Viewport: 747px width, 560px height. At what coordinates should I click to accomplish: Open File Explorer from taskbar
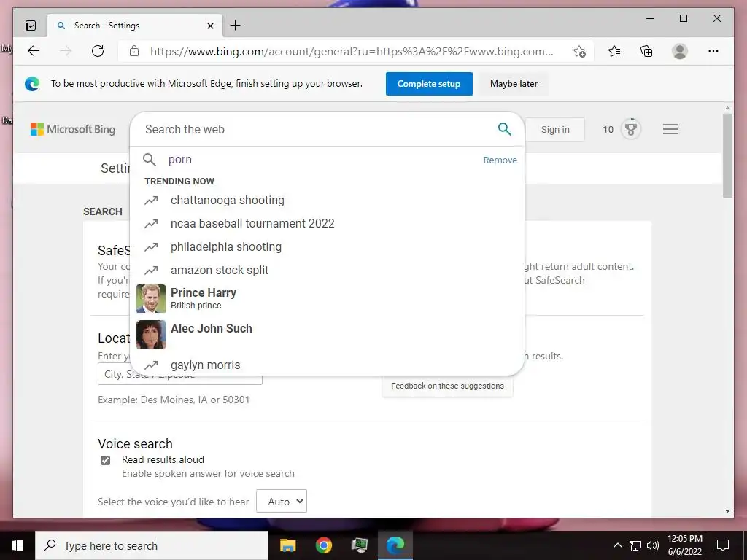(287, 545)
